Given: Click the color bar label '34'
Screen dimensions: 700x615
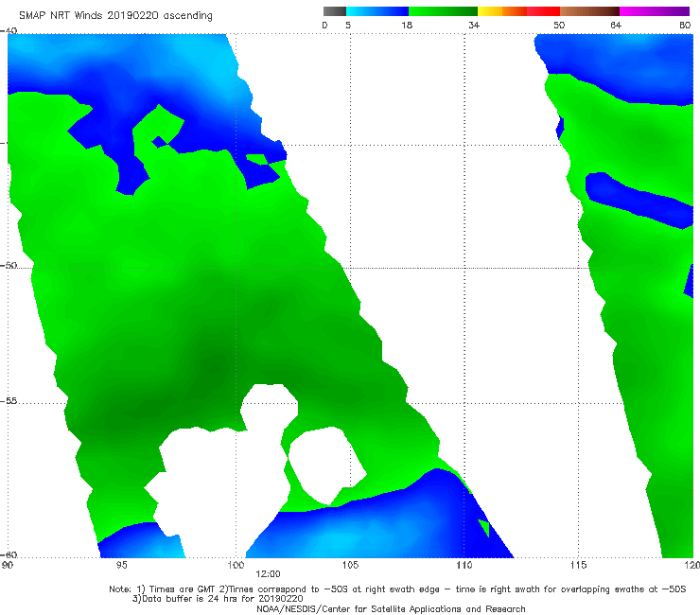Looking at the screenshot, I should (x=474, y=26).
